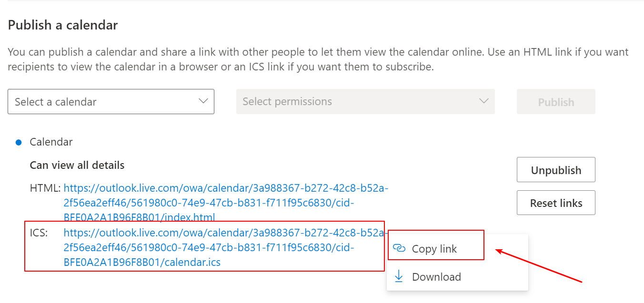Click the HTML: field label
644x303 pixels.
[x=45, y=188]
